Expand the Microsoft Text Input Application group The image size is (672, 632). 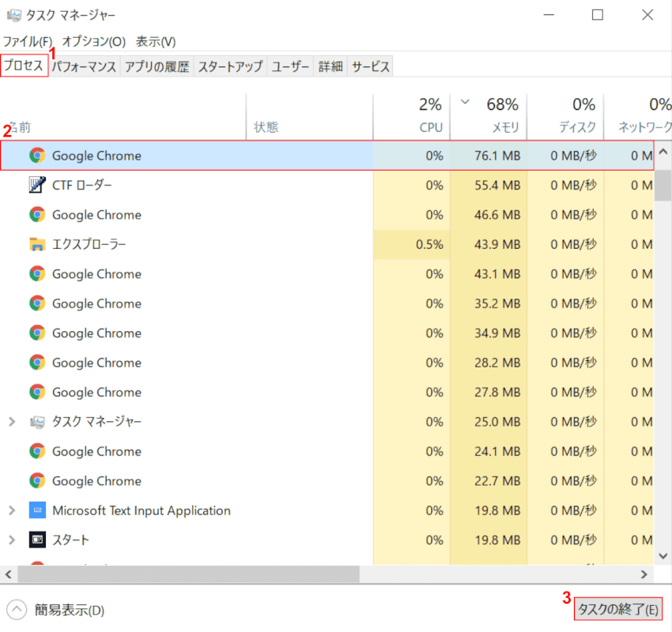(12, 510)
